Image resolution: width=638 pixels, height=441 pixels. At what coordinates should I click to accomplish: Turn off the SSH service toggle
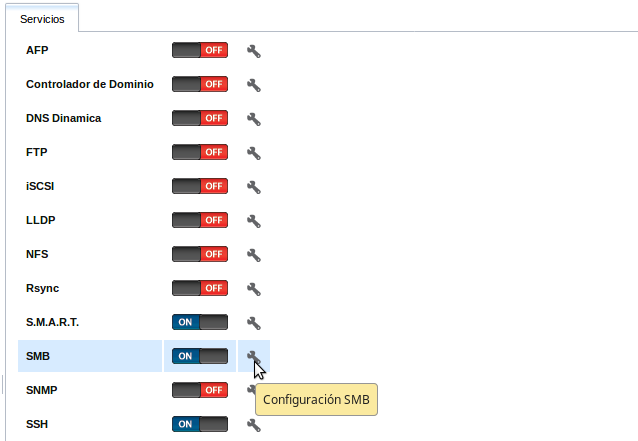(x=200, y=424)
